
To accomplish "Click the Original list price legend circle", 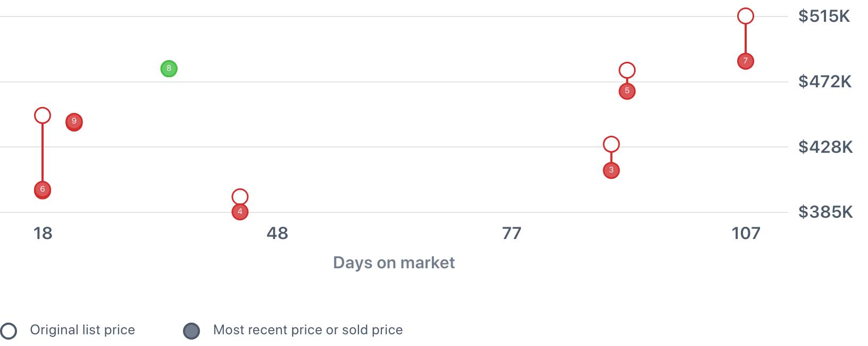I will (x=9, y=331).
